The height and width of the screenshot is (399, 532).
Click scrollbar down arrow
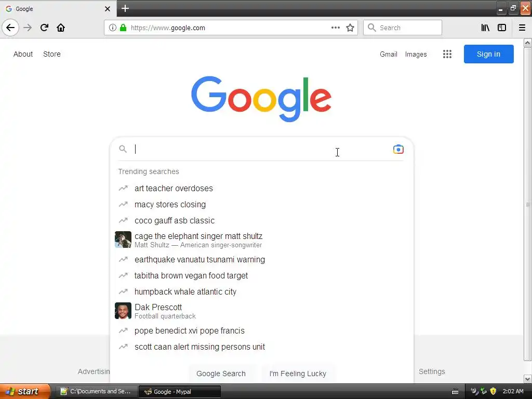click(x=527, y=379)
